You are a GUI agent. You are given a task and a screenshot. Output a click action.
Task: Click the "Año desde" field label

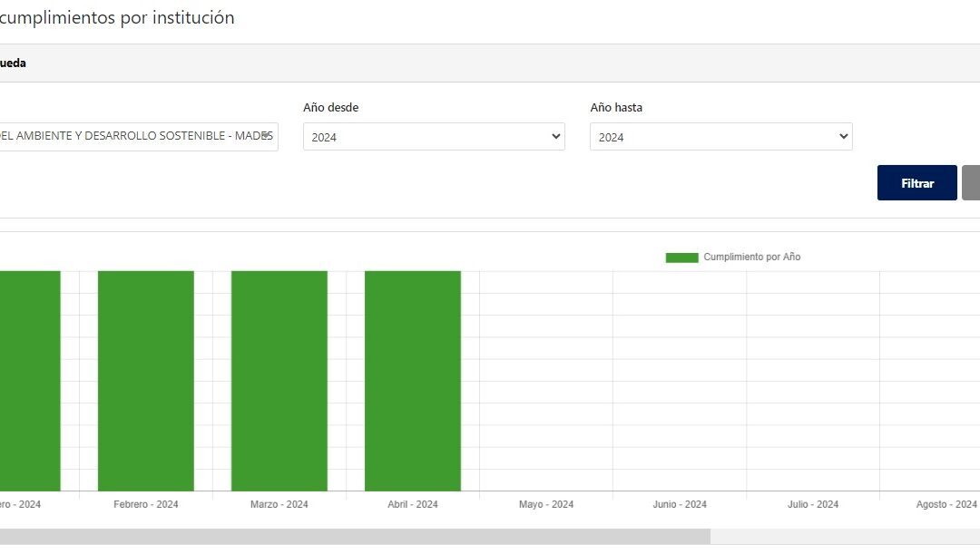pos(330,108)
